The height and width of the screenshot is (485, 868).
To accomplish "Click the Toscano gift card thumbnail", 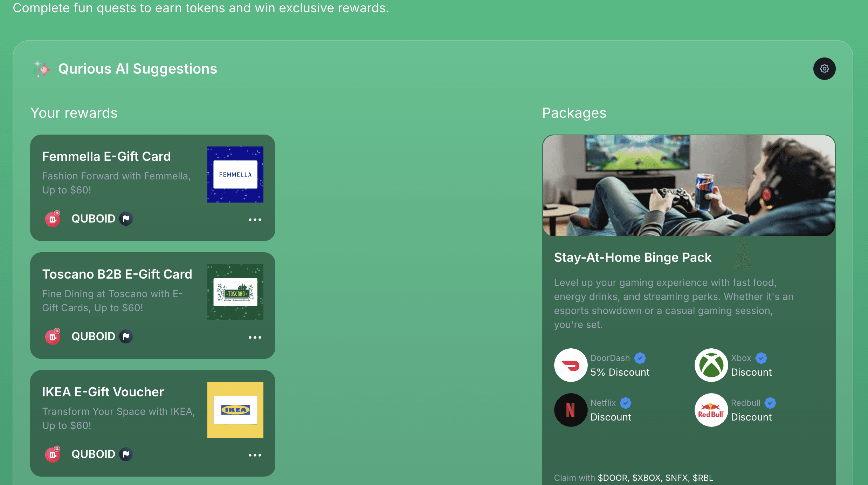I will pyautogui.click(x=235, y=292).
